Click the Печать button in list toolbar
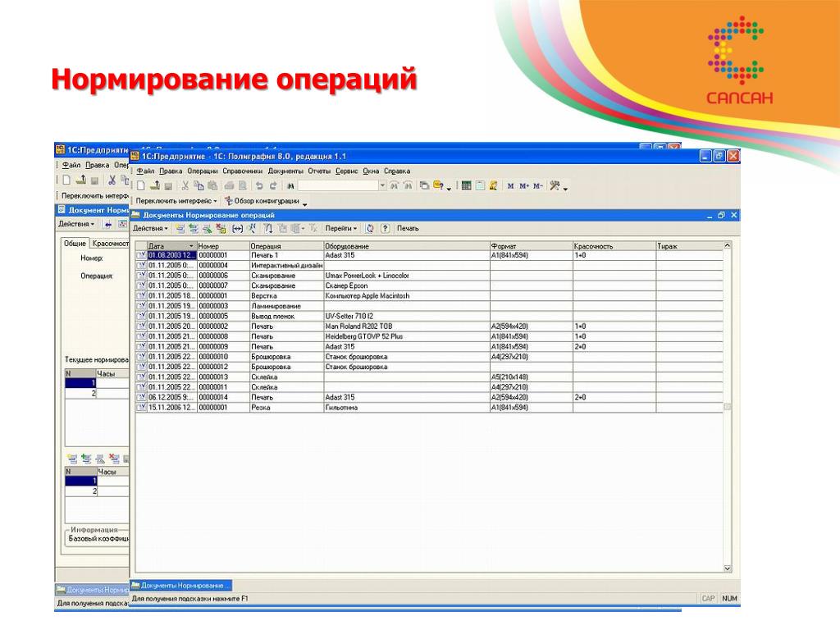Viewport: 840px width, 630px height. [408, 229]
